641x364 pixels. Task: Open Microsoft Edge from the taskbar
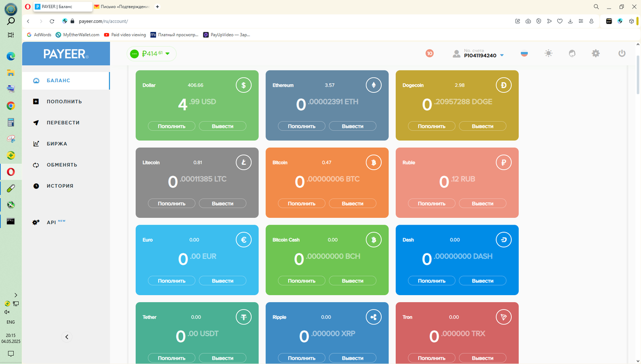11,56
